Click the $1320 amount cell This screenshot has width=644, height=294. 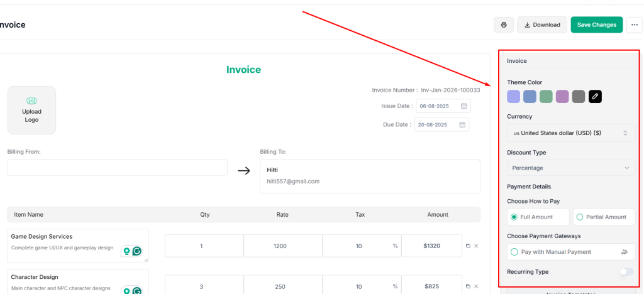(431, 246)
